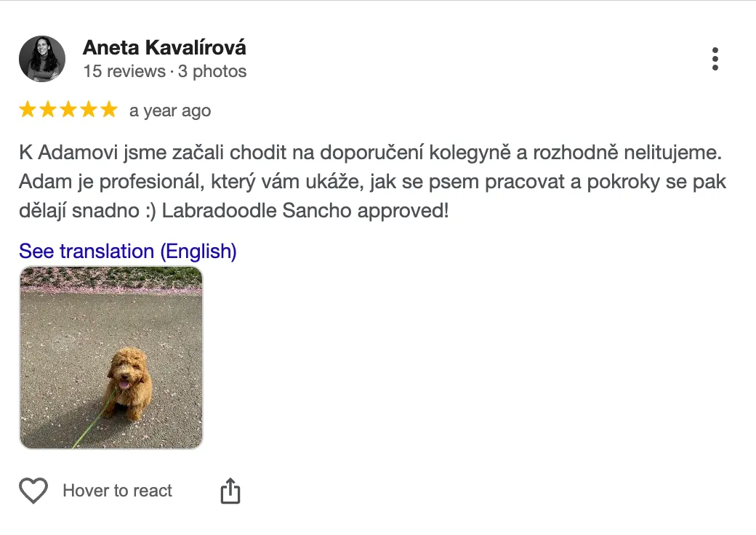Click the second yellow rating star
This screenshot has height=535, width=756.
pyautogui.click(x=48, y=110)
